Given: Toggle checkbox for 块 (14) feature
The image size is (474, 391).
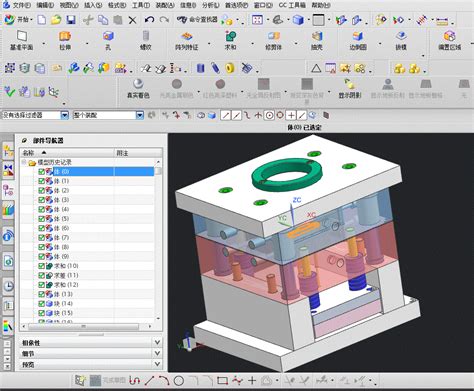Looking at the screenshot, I should (41, 304).
